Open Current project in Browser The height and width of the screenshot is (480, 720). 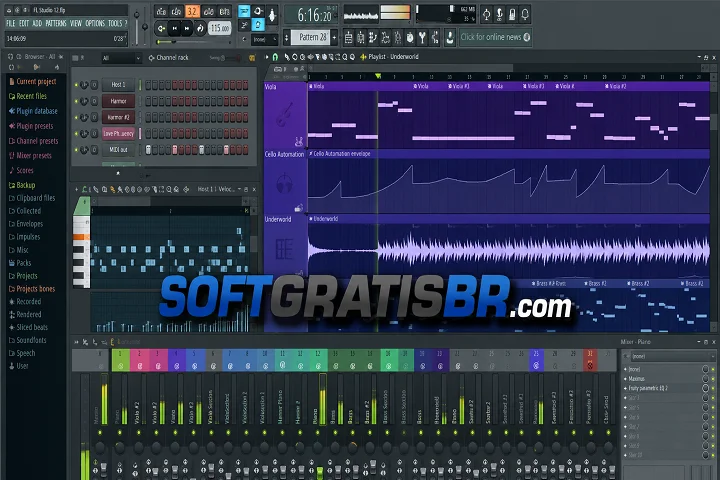click(x=32, y=81)
